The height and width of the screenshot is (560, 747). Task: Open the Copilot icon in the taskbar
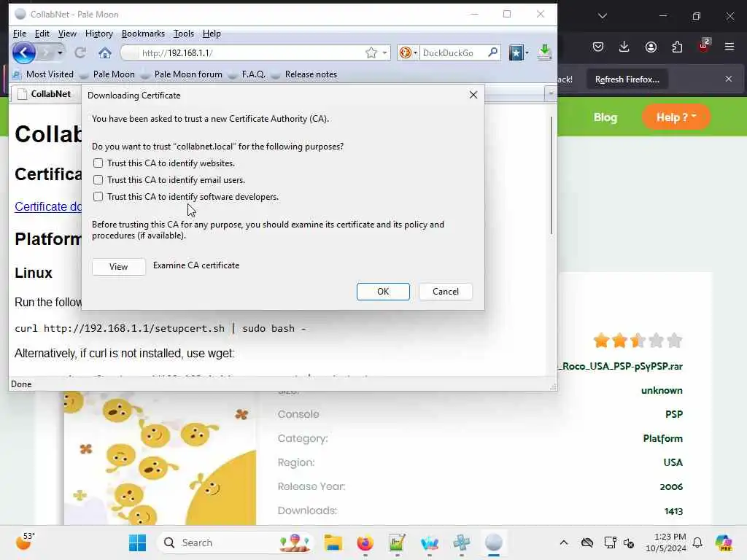(x=724, y=542)
